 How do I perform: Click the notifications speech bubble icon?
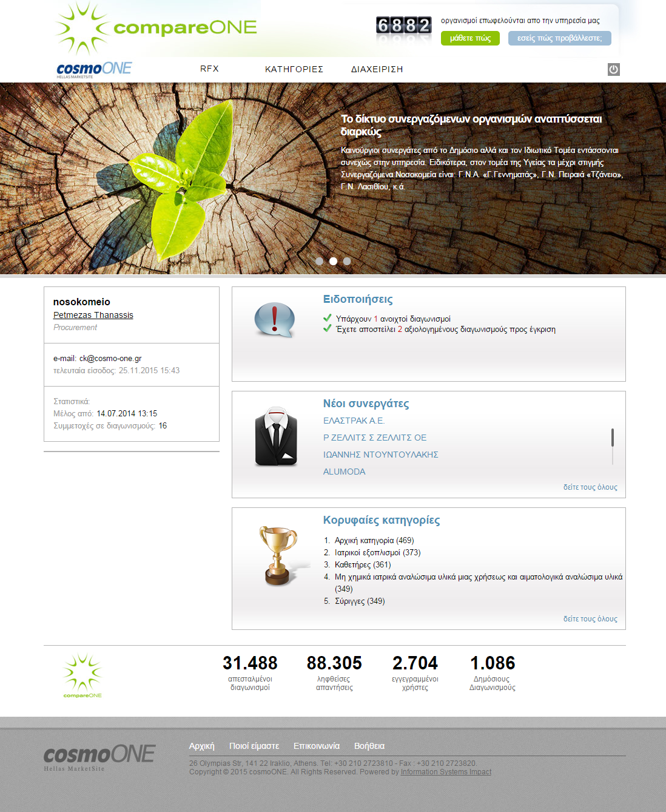(274, 319)
